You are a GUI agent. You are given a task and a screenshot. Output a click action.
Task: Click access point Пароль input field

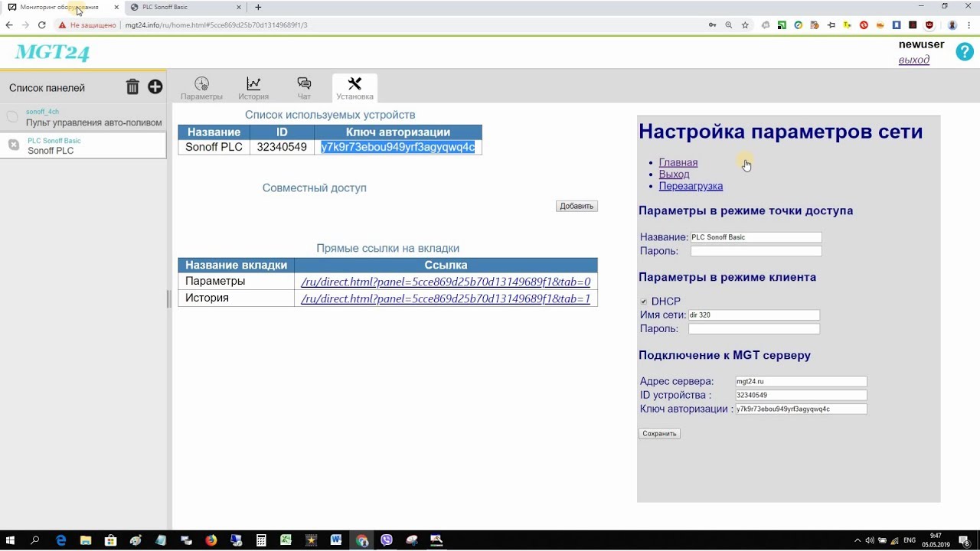click(756, 251)
